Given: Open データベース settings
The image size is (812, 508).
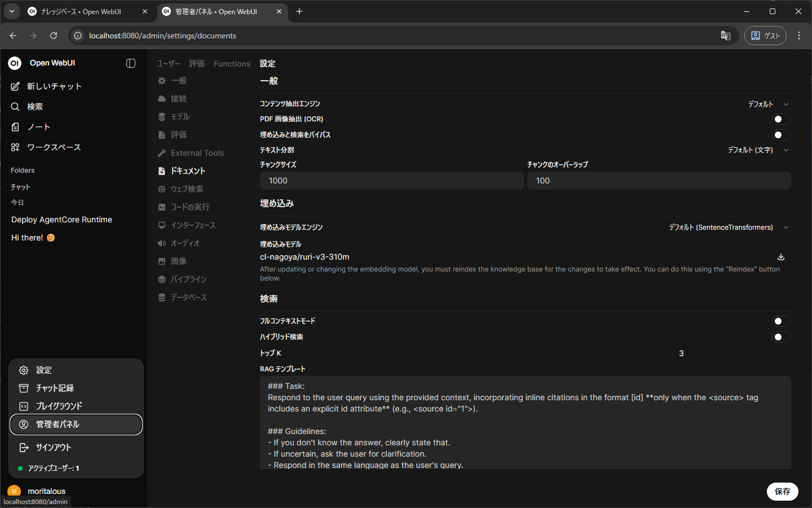Looking at the screenshot, I should (183, 297).
